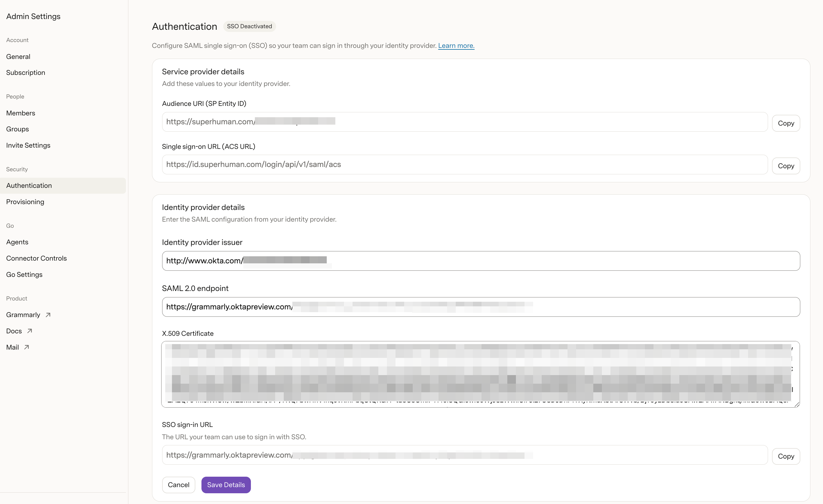Focus the Single sign-on URL field
The image size is (823, 504).
point(465,165)
